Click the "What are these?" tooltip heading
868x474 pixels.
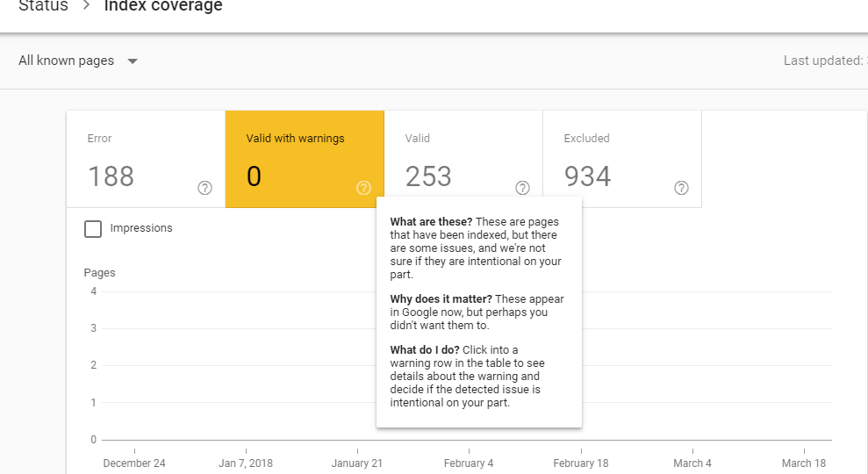(x=431, y=221)
